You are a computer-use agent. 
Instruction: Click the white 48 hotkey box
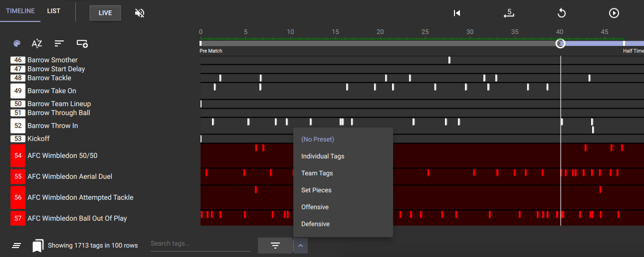pyautogui.click(x=18, y=78)
